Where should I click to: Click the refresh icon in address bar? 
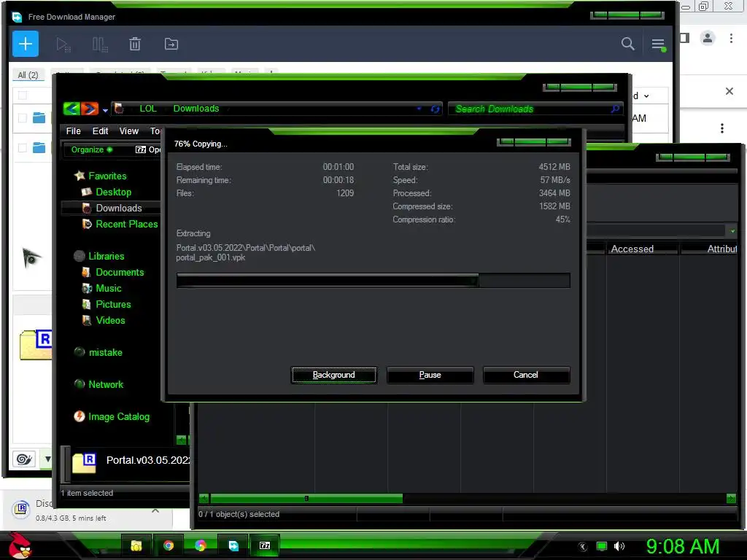[x=435, y=109]
